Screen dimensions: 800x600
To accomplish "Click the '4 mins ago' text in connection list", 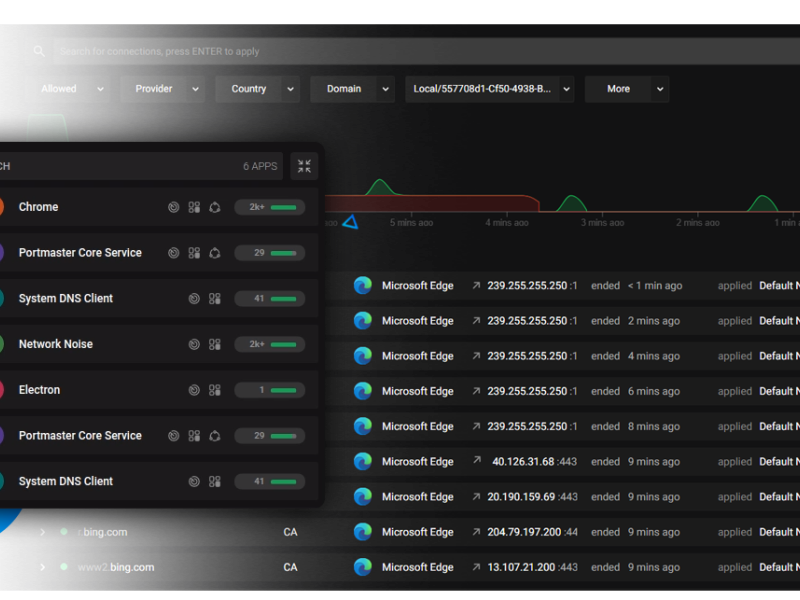I will click(654, 356).
